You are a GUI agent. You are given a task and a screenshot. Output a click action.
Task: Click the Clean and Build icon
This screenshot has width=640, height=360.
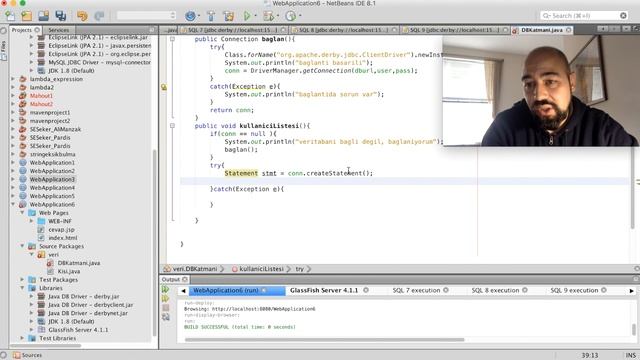click(x=229, y=16)
